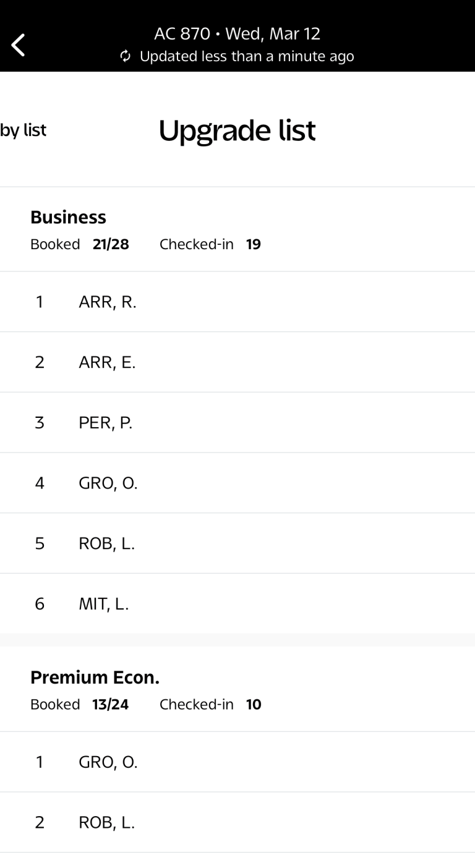The height and width of the screenshot is (868, 475).
Task: Switch to the Standby list tab
Action: click(x=24, y=130)
